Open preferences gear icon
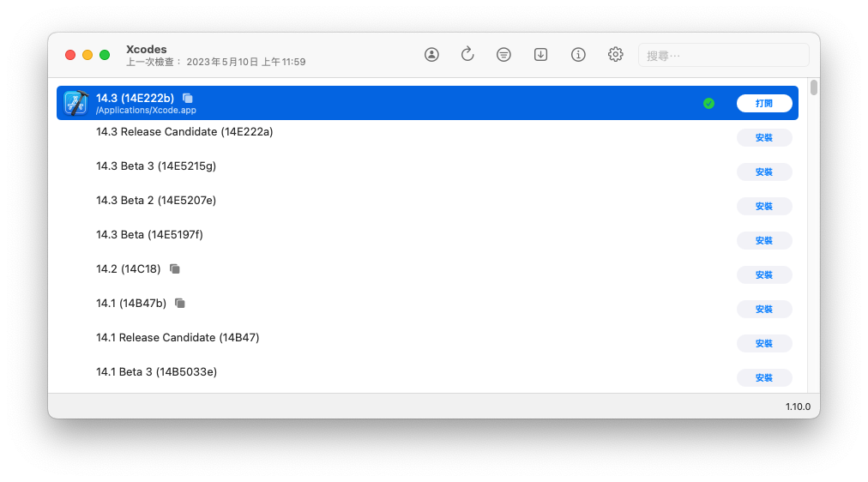Screen dimensions: 868x482 click(616, 54)
